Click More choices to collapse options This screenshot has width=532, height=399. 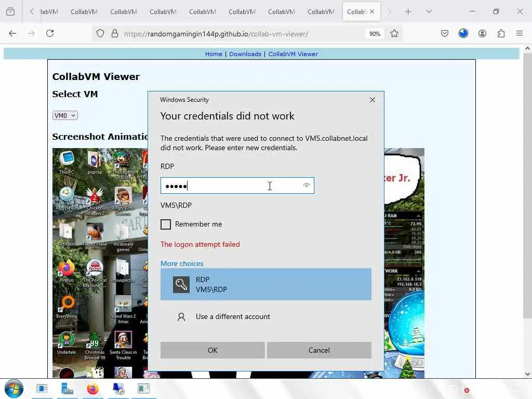(182, 263)
